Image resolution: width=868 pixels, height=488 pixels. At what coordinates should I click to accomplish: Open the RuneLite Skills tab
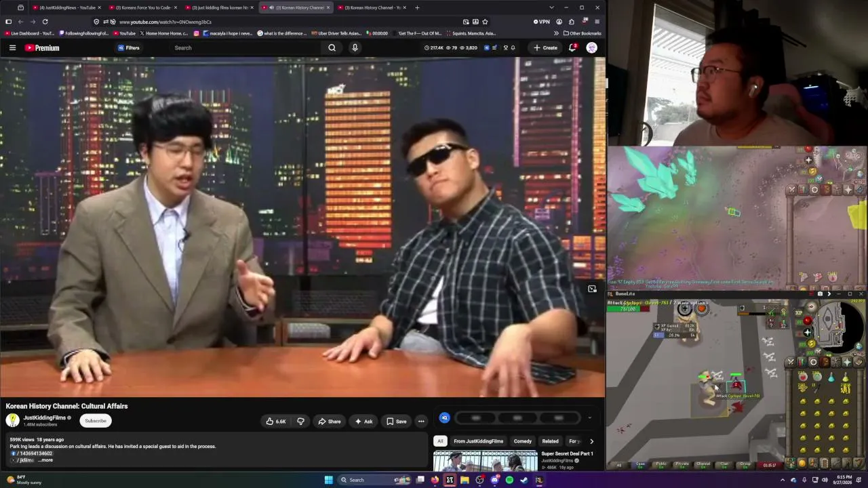802,362
